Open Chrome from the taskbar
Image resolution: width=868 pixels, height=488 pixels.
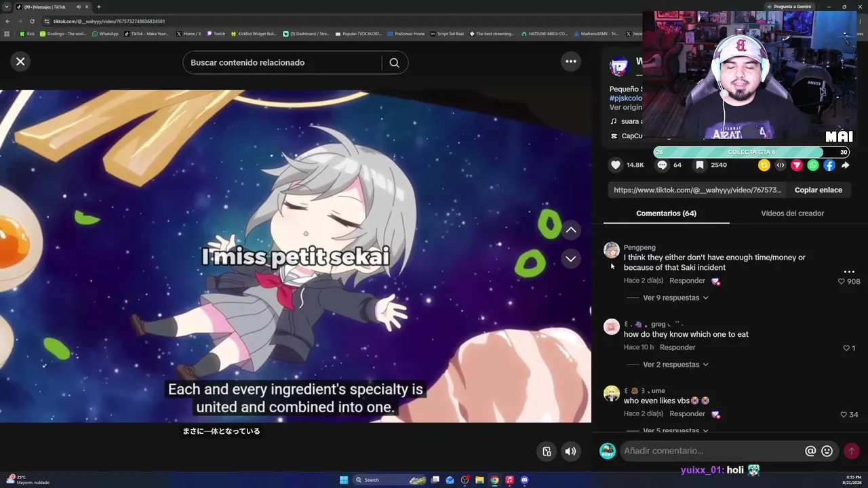click(494, 480)
